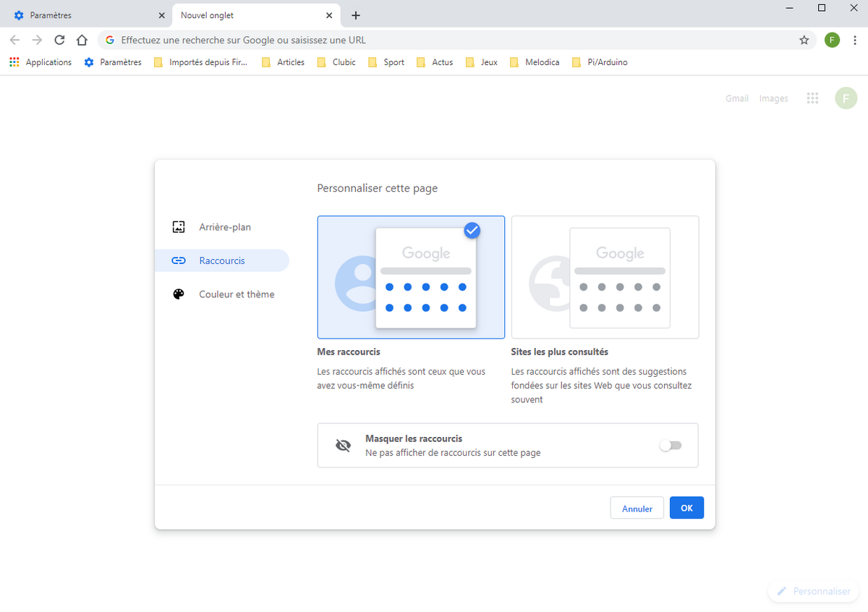
Task: Click the Annuler button
Action: click(x=637, y=509)
